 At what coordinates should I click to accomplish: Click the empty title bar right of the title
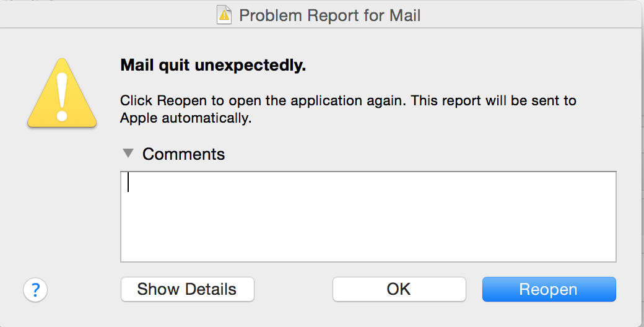tap(530, 15)
